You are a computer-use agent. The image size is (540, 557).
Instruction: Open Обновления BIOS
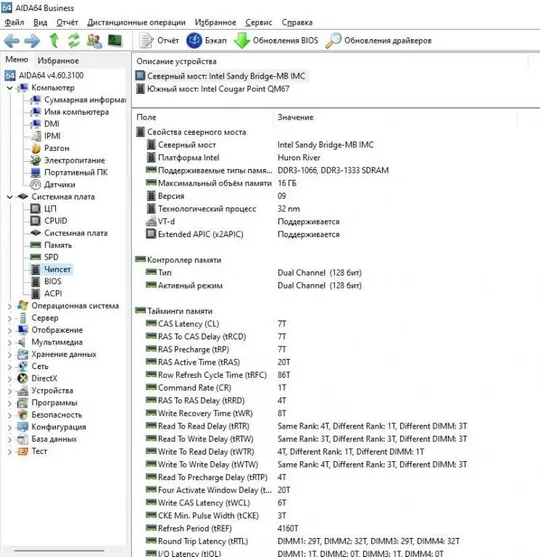276,40
